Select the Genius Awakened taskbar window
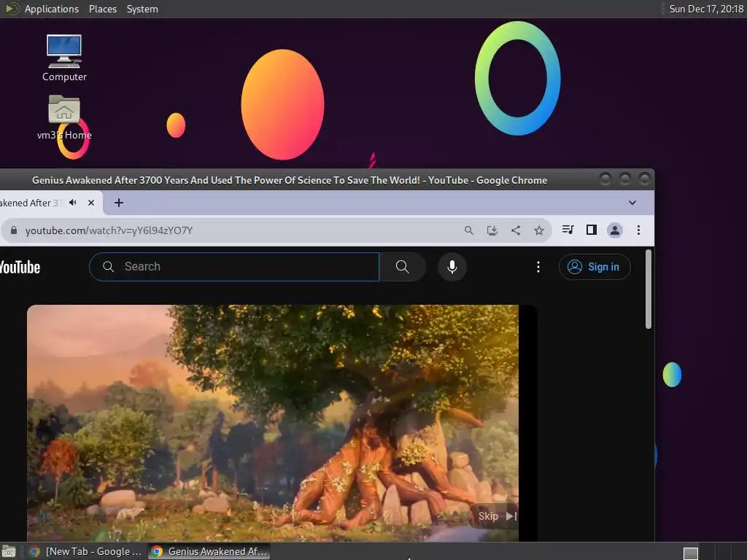 tap(209, 551)
